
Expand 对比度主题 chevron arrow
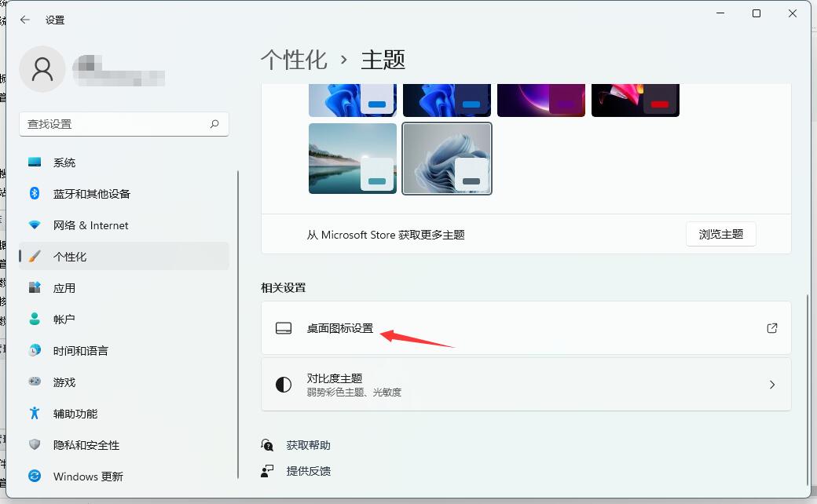tap(772, 384)
